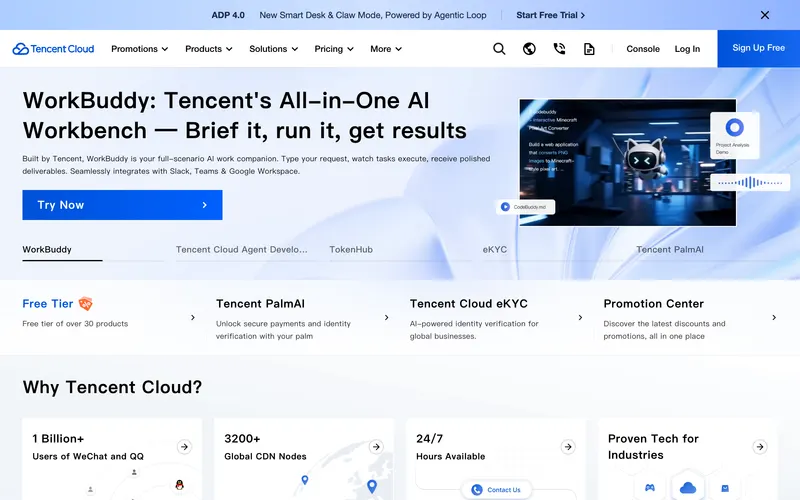Open the Tencent PalmAI card title
Viewport: 800px width, 500px height.
[x=260, y=304]
